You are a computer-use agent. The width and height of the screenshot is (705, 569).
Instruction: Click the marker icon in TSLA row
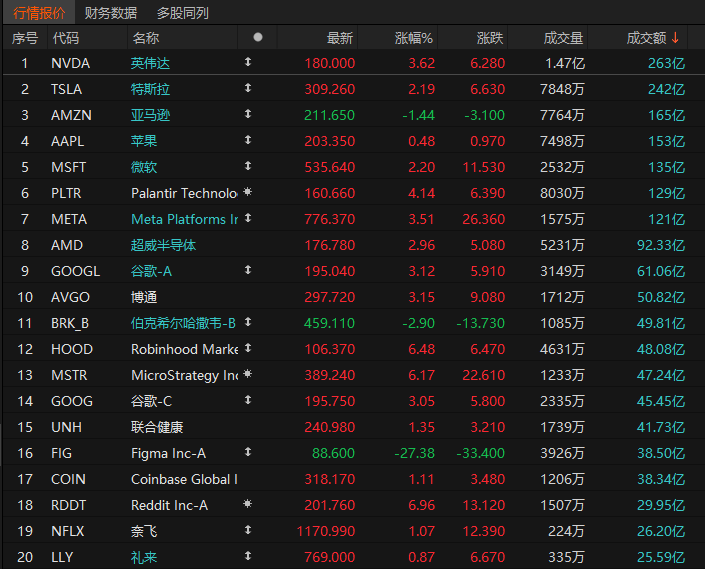click(248, 88)
